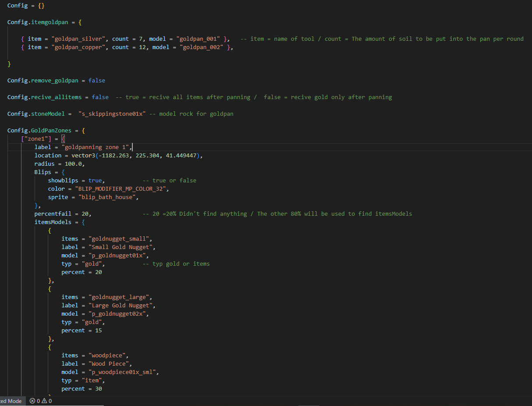Click the false value of Config.recive_allitems
Image resolution: width=532 pixels, height=406 pixels.
click(100, 97)
